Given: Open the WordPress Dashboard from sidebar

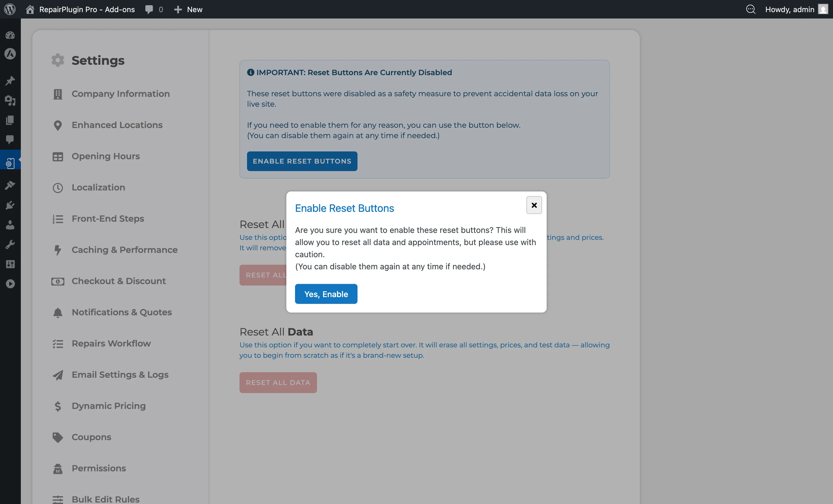Looking at the screenshot, I should pyautogui.click(x=10, y=35).
